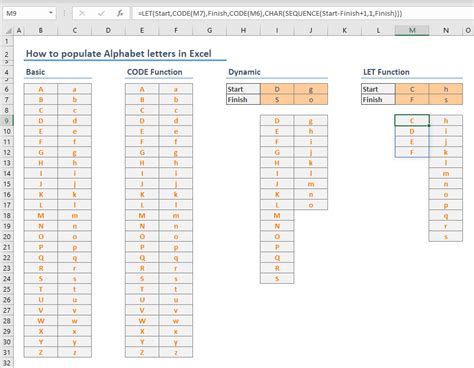Select cell N20 containing 's'
Image resolution: width=474 pixels, height=368 pixels.
446,237
